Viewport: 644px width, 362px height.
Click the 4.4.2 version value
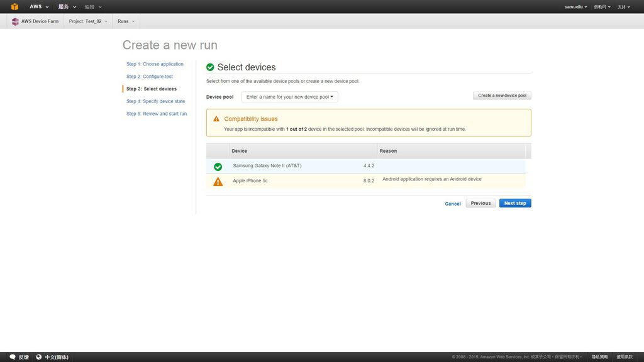coord(369,166)
